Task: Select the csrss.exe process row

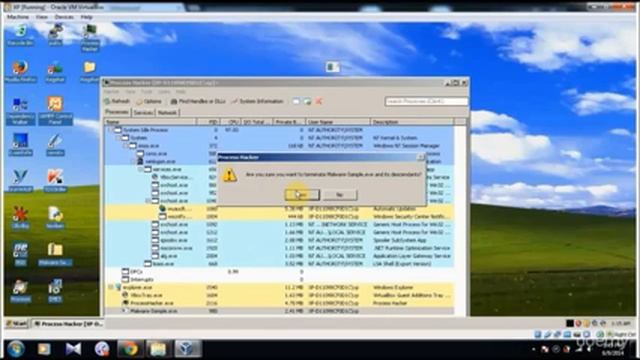Action: (x=161, y=154)
